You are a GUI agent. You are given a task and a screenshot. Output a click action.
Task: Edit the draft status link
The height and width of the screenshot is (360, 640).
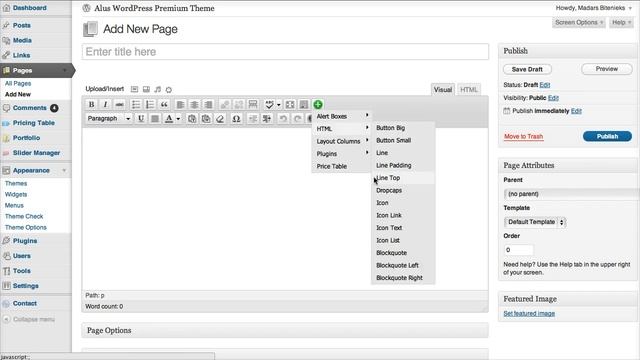pyautogui.click(x=545, y=85)
